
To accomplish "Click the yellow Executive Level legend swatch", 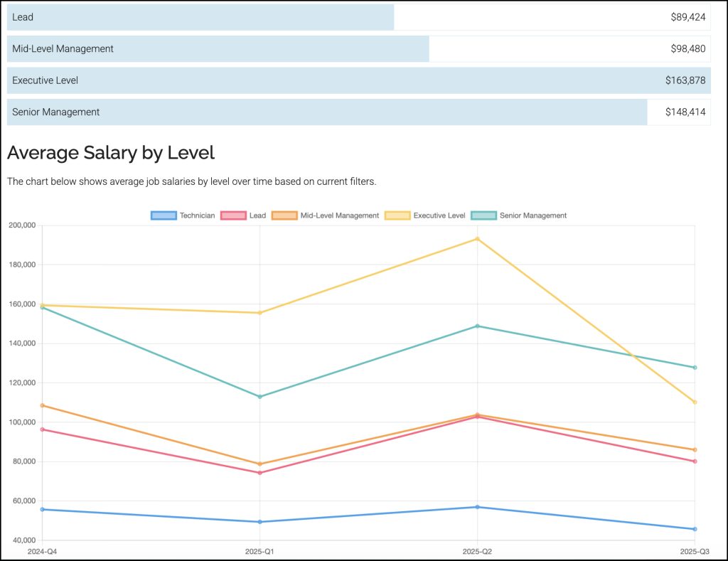I will tap(397, 215).
